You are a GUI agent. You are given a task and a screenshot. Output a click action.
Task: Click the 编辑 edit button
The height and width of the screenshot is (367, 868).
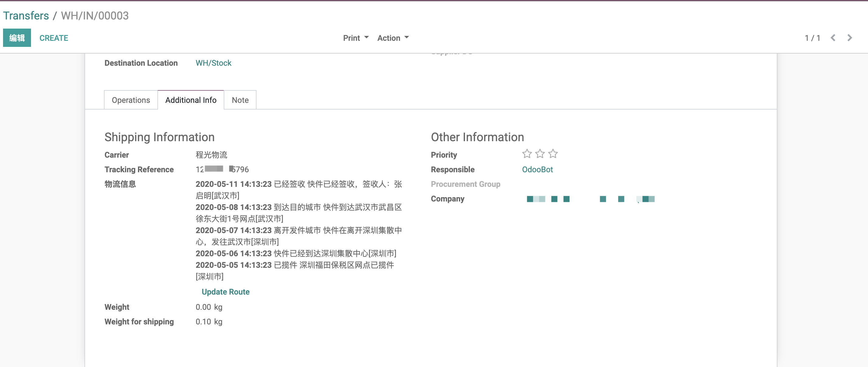click(x=17, y=38)
